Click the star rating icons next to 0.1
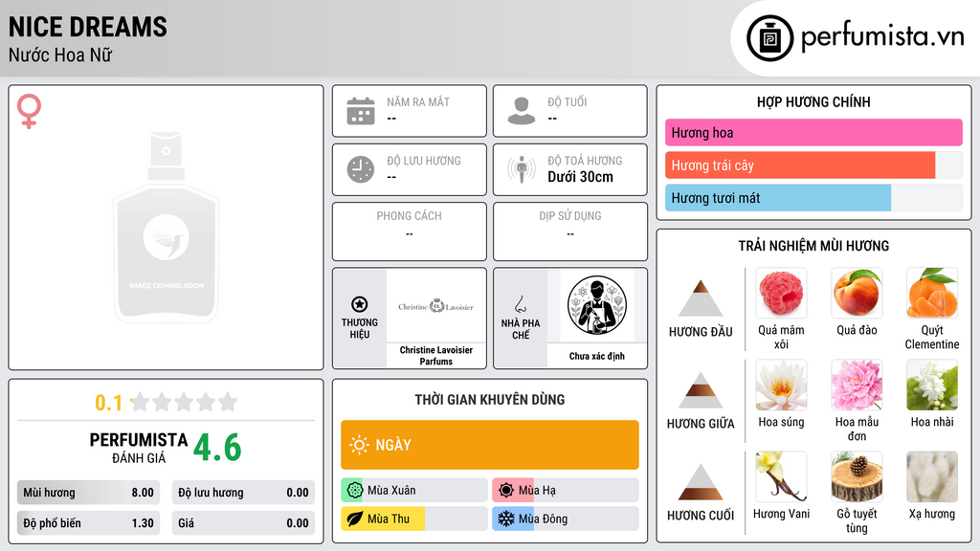The image size is (980, 551). pos(185,402)
